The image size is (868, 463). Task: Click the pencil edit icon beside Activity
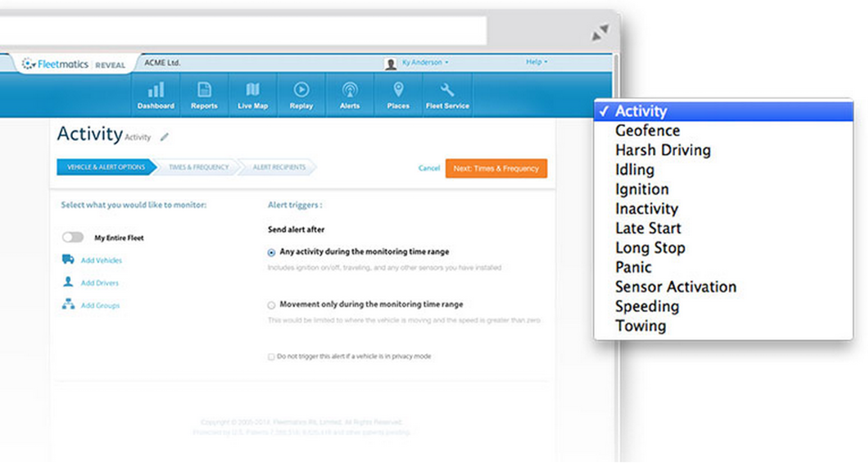(x=165, y=137)
